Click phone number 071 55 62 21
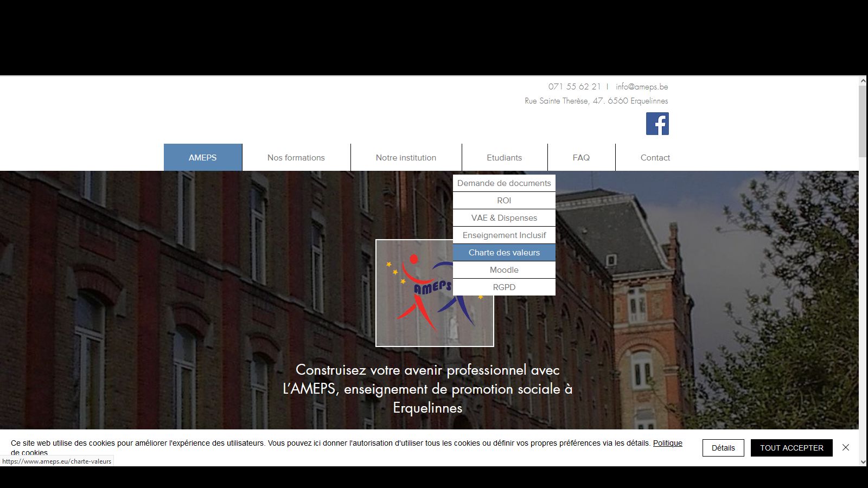 click(x=575, y=87)
